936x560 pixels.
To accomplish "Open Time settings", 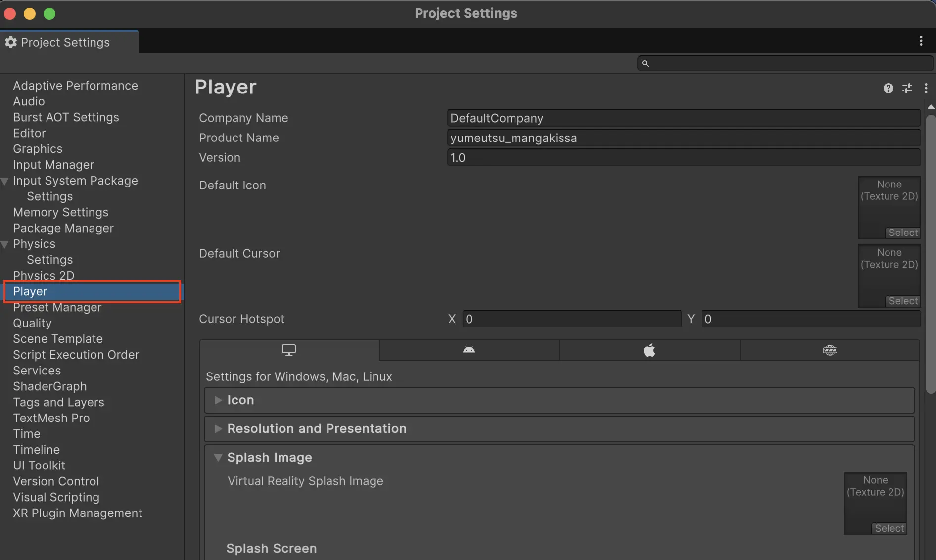I will (26, 434).
